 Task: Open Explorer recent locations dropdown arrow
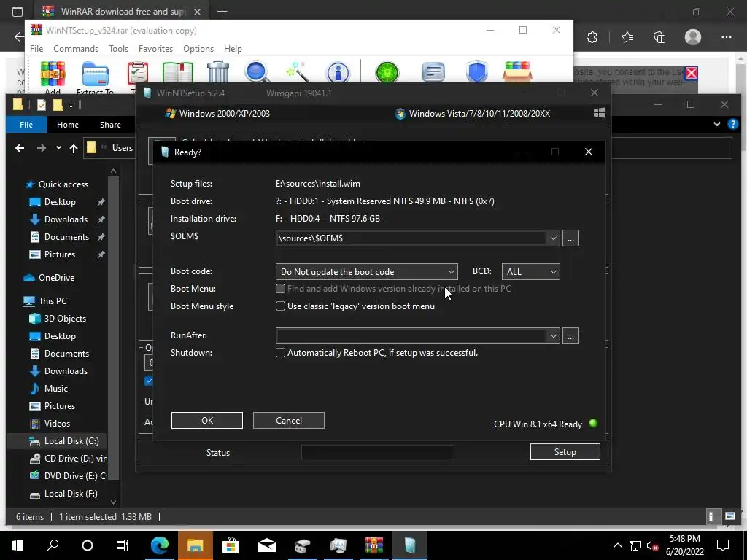(x=58, y=148)
